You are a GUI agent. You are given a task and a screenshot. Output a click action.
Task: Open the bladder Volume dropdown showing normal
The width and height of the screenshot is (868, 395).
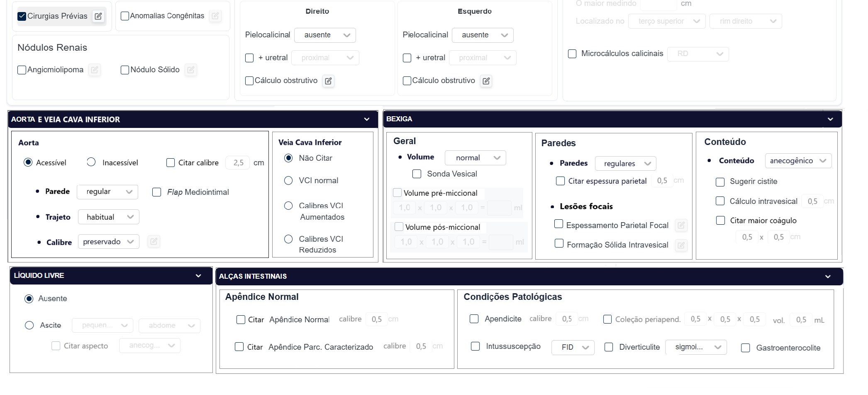475,158
